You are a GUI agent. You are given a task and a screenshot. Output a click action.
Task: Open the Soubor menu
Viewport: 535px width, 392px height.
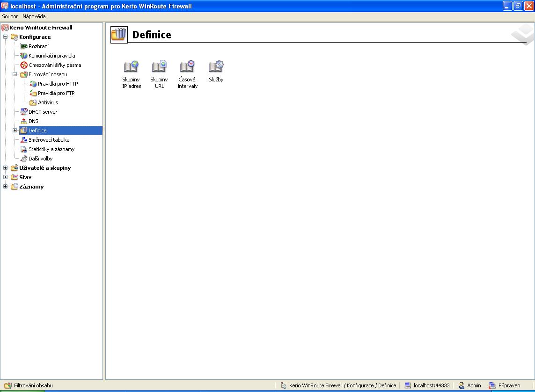coord(10,16)
